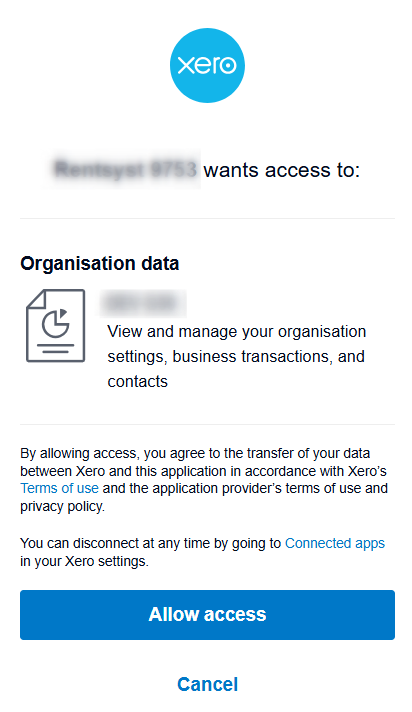The image size is (412, 712).
Task: Click the round blue Xero logo
Action: 207,65
